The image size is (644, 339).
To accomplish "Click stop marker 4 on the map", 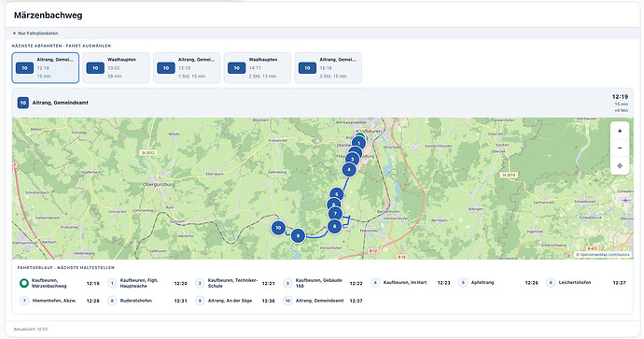I will pyautogui.click(x=349, y=169).
